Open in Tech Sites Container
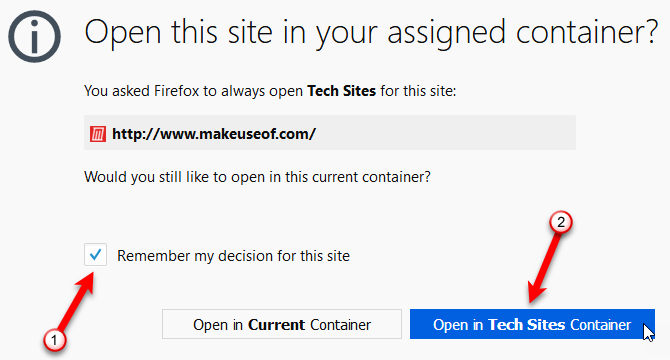The height and width of the screenshot is (360, 670). click(x=532, y=324)
